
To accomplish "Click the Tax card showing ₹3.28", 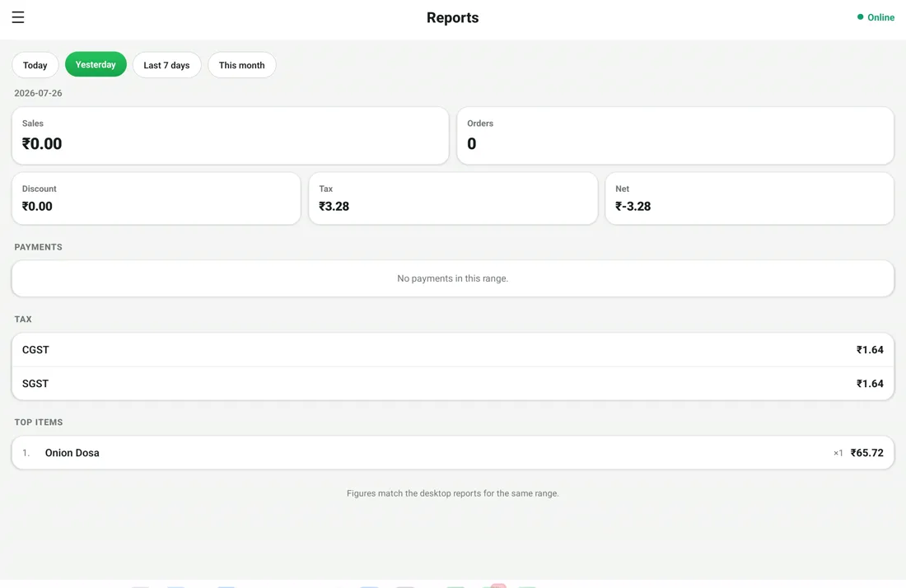I will [453, 198].
